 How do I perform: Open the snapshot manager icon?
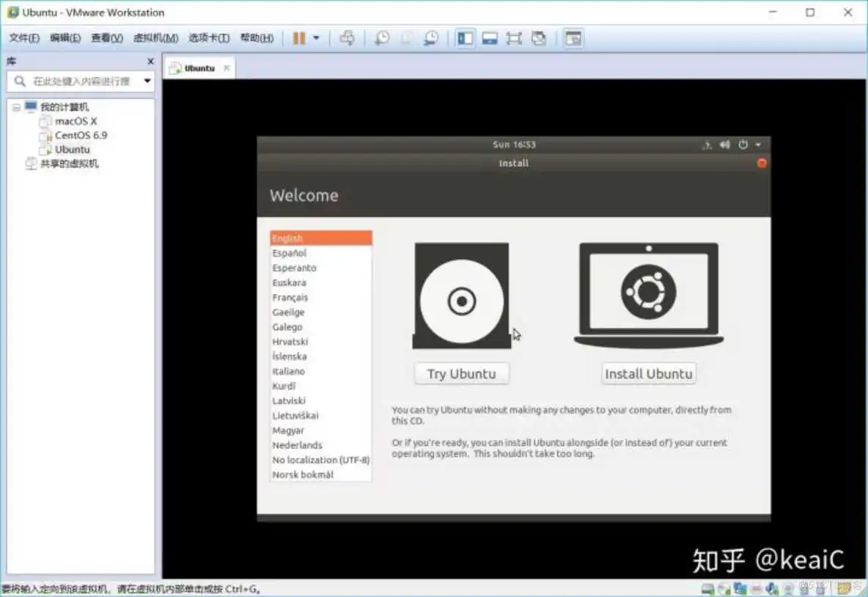(x=431, y=37)
